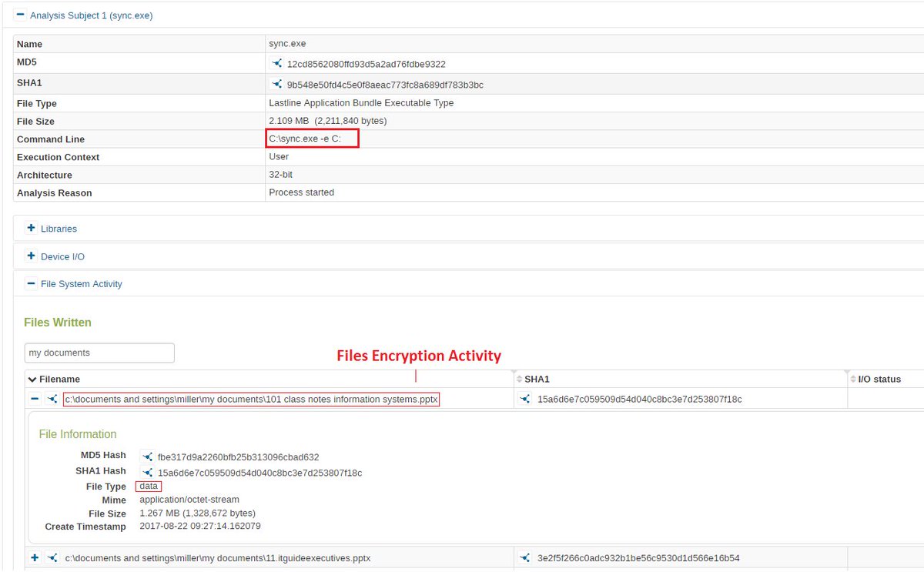Collapse Analysis Subject 1 (sync.exe) section
The image size is (924, 572).
pyautogui.click(x=20, y=15)
